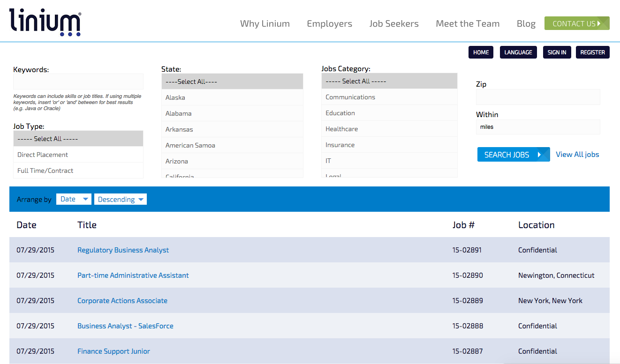The image size is (620, 364).
Task: Click the Zip code input box
Action: tap(537, 97)
